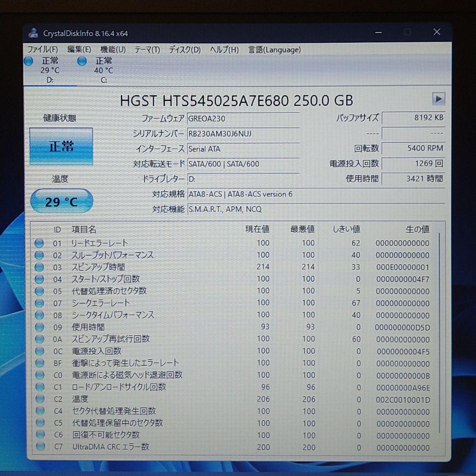Click the blue health orb for drive C:
Image resolution: width=476 pixels, height=476 pixels.
point(82,61)
